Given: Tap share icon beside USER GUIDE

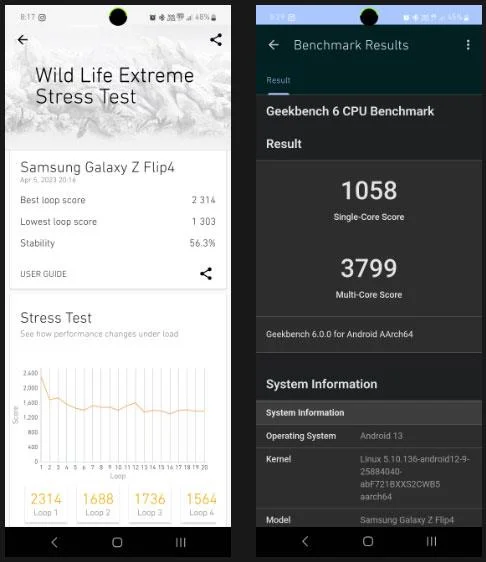Looking at the screenshot, I should [206, 273].
